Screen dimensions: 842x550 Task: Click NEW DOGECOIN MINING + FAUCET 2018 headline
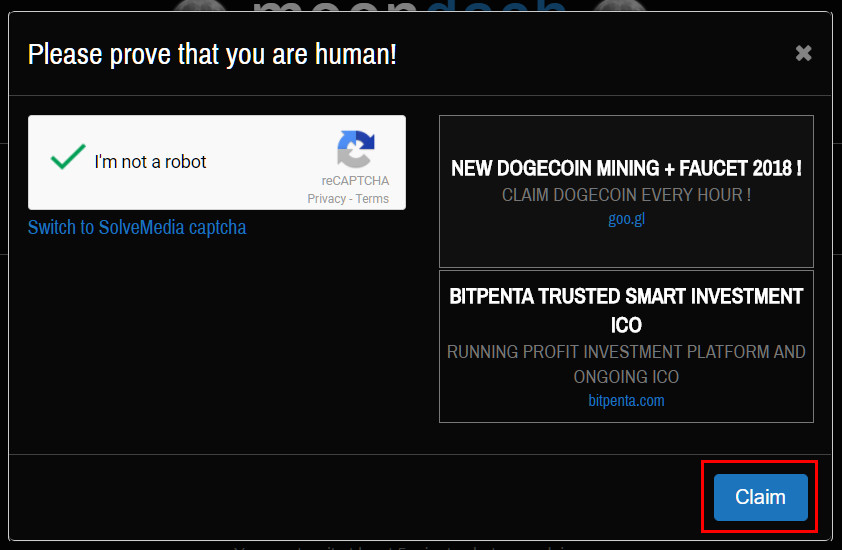(626, 168)
